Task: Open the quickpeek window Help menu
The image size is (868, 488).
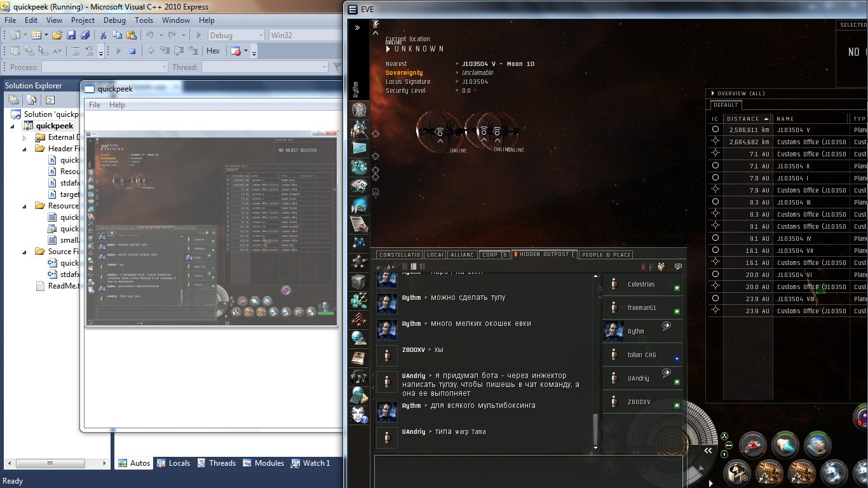Action: pyautogui.click(x=117, y=105)
